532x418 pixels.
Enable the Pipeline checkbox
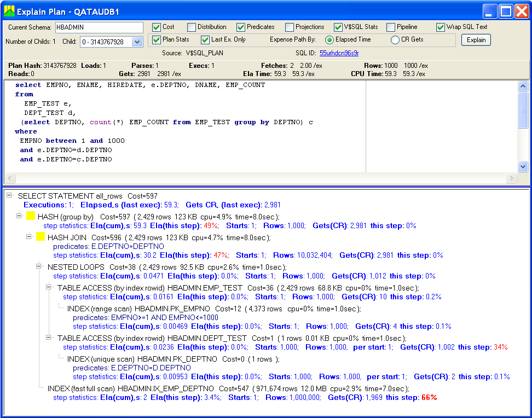click(391, 27)
